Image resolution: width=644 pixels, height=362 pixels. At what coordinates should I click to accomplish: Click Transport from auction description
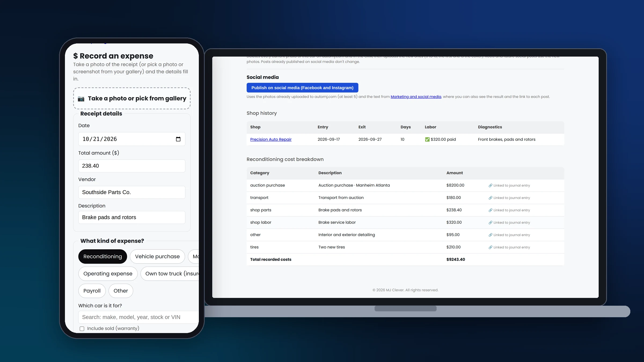coord(341,198)
